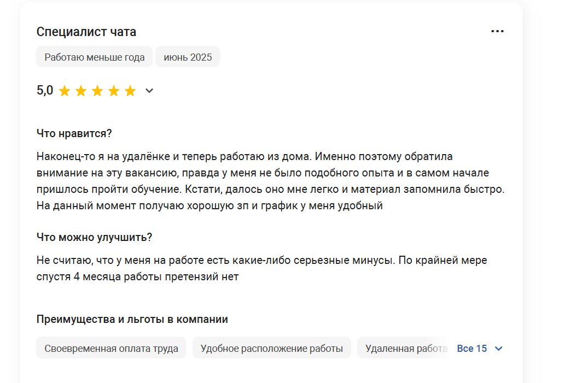Select the "Удобное расположение работы" tag
The height and width of the screenshot is (383, 588).
[x=271, y=348]
